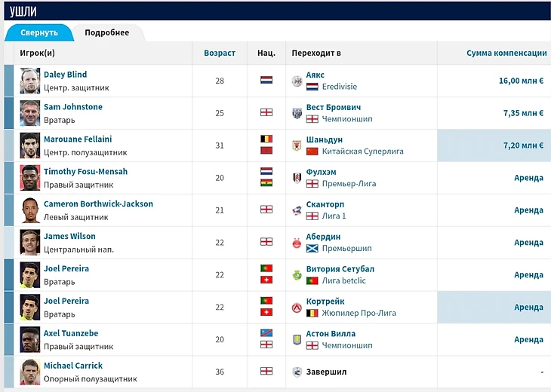Click the Fulham club crest icon
This screenshot has width=551, height=392.
[x=297, y=178]
